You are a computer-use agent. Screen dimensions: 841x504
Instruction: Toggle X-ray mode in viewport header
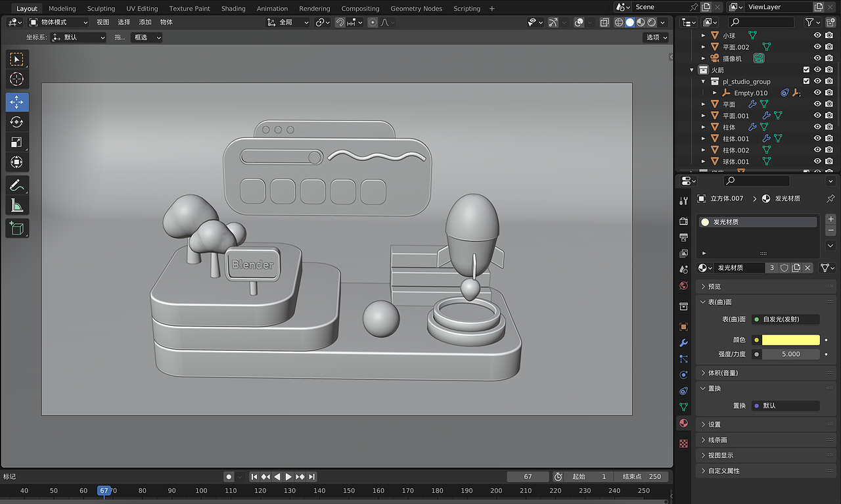tap(604, 22)
